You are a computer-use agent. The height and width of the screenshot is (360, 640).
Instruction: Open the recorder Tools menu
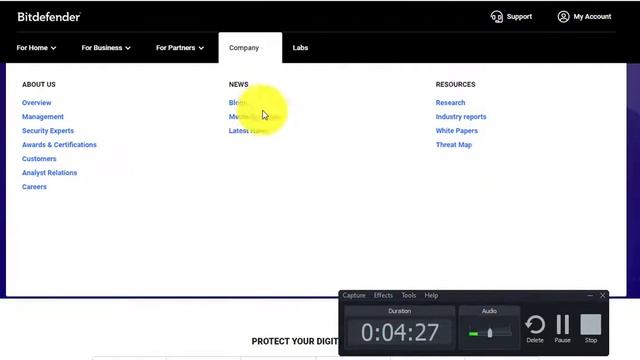[x=409, y=295]
